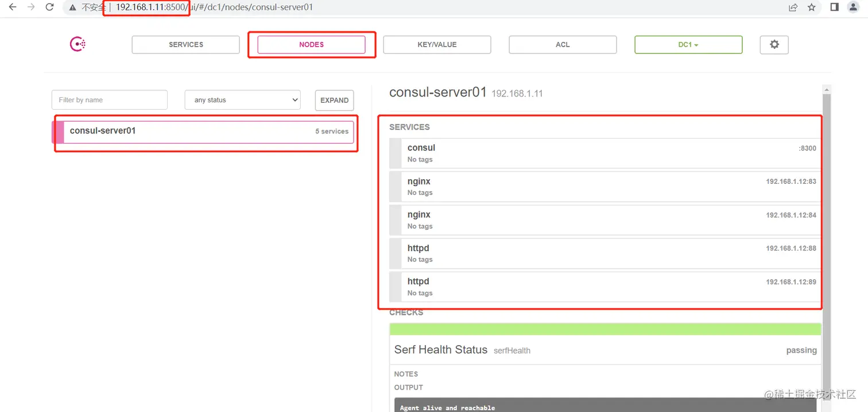Switch to the SERVICES tab
Image resolution: width=868 pixels, height=412 pixels.
pyautogui.click(x=185, y=44)
